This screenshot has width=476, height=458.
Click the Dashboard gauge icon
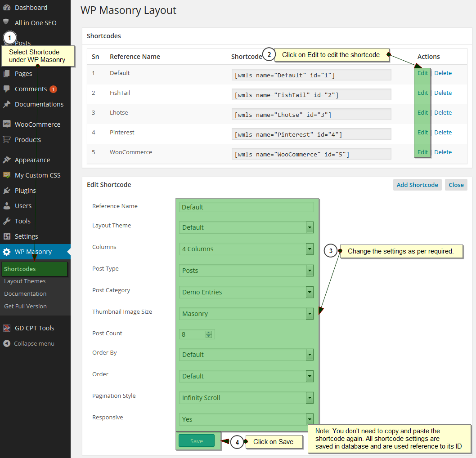7,8
